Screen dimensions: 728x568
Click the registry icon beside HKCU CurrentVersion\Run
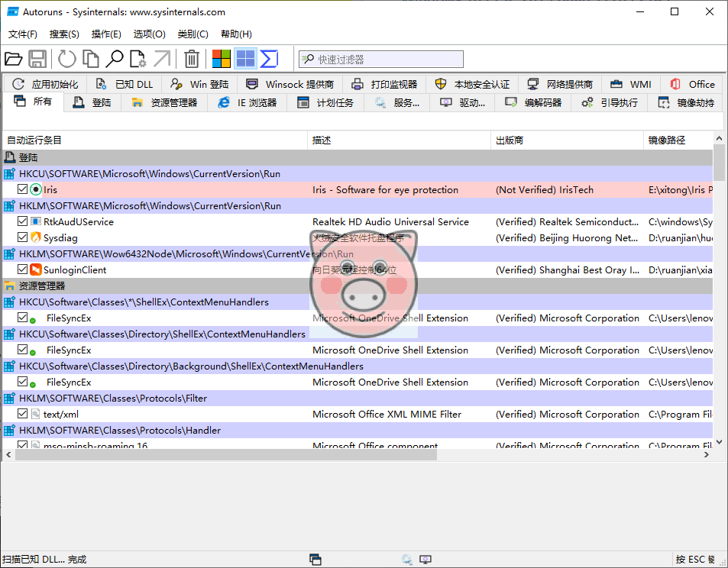click(x=9, y=173)
